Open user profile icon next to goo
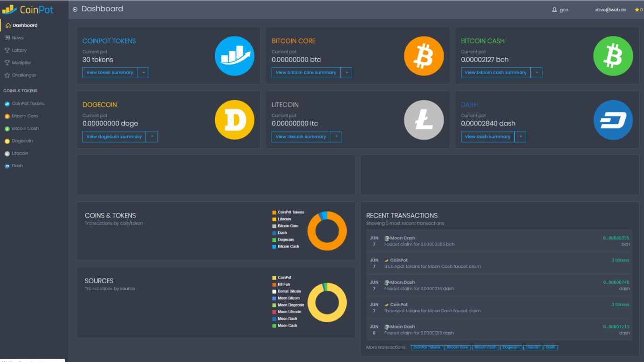The height and width of the screenshot is (362, 644). (554, 10)
